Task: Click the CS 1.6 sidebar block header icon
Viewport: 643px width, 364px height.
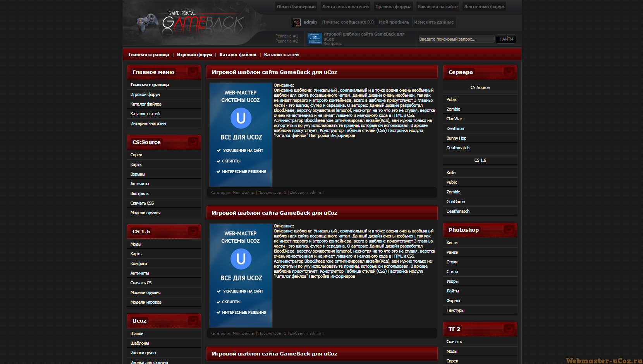Action: coord(193,231)
